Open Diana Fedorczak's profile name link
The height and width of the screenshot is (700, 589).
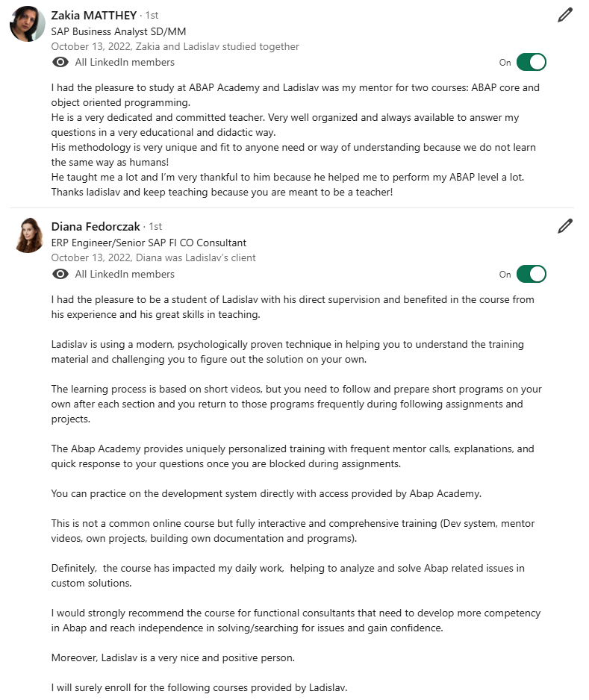point(96,226)
